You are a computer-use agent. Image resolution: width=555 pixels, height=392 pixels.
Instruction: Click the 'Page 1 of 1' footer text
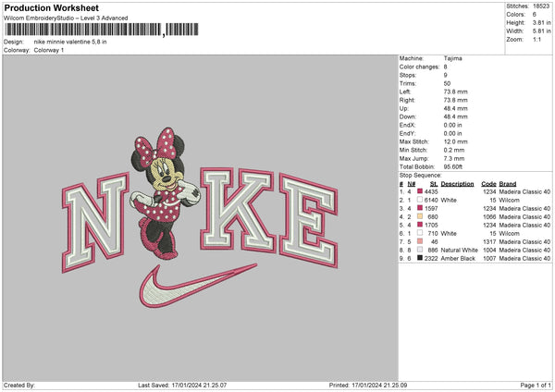pos(536,385)
